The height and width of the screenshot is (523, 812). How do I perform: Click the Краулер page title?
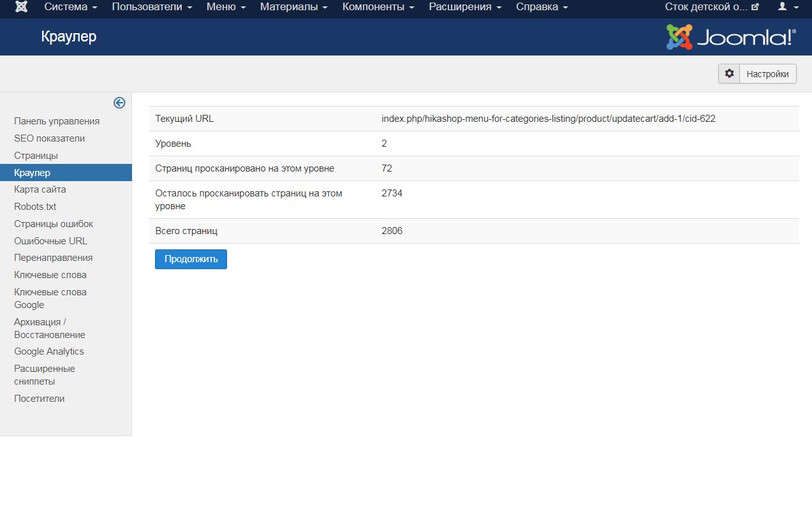69,36
